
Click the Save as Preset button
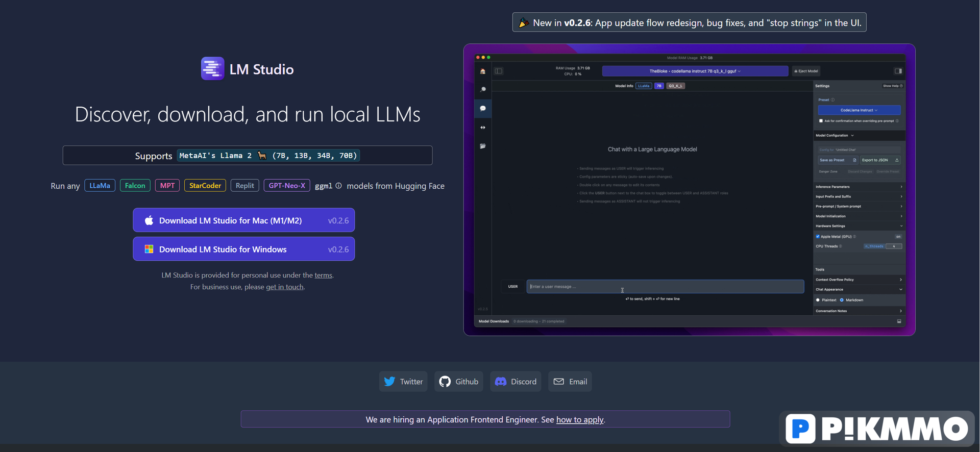[838, 160]
